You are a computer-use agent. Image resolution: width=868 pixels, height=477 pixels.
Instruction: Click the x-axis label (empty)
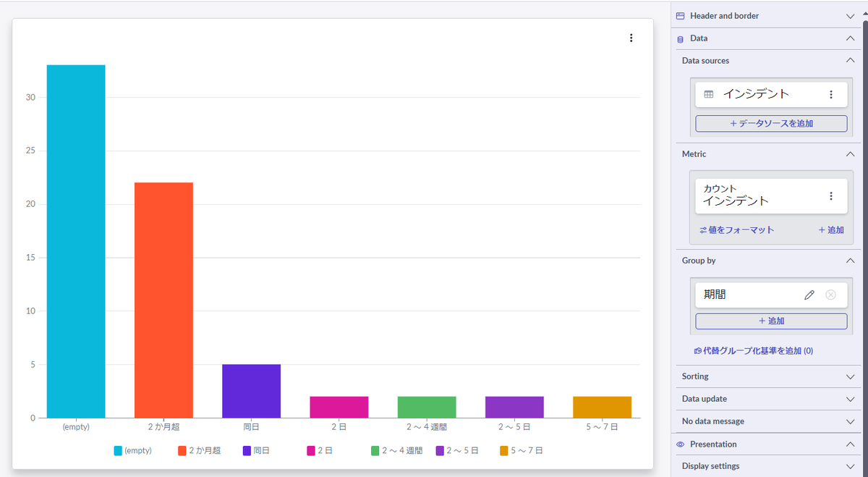(76, 427)
